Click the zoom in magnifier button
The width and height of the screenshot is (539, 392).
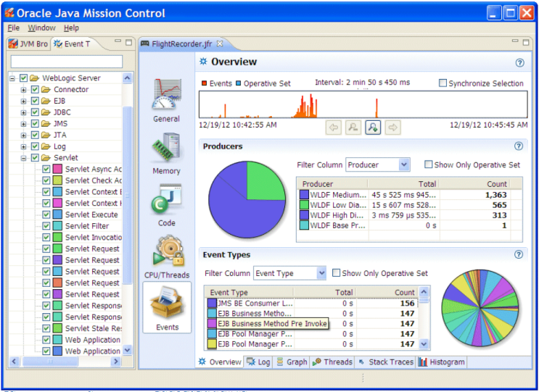pos(373,128)
